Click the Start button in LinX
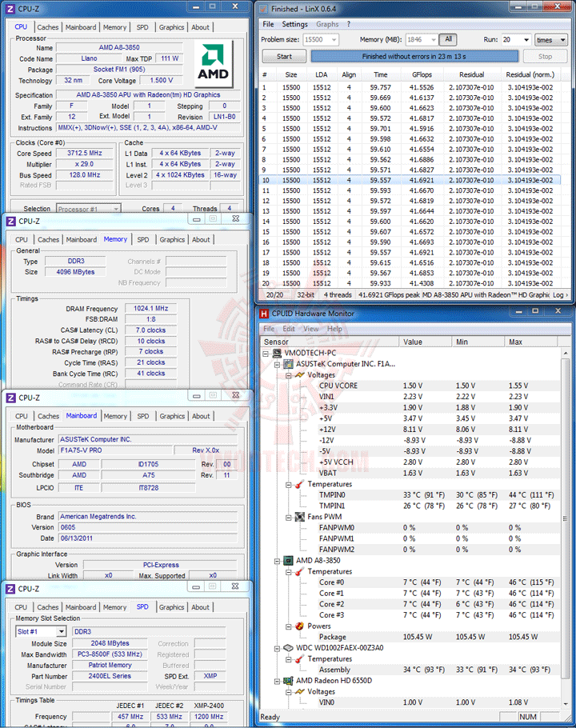 [x=284, y=56]
